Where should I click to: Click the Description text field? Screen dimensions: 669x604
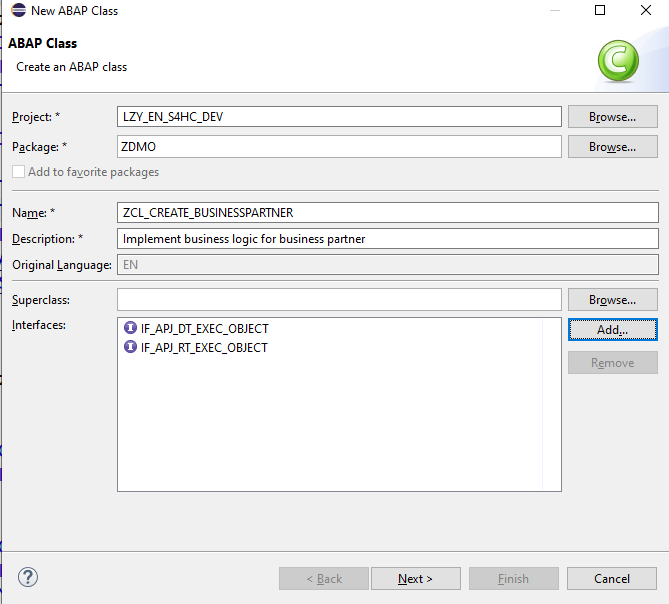[387, 239]
